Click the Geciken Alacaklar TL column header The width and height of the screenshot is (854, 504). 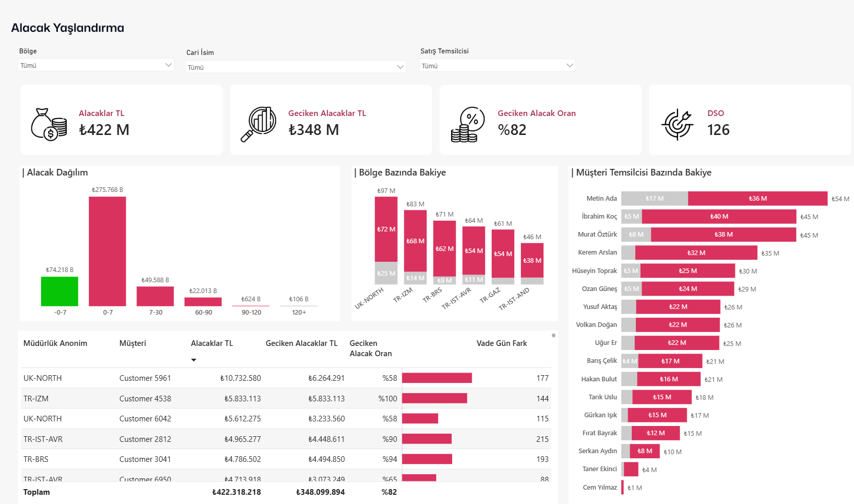(302, 343)
